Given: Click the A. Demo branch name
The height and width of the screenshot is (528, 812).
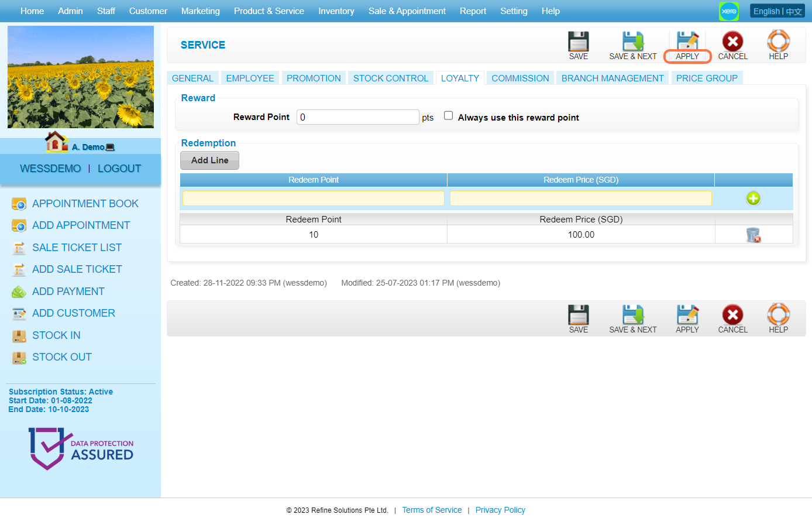Looking at the screenshot, I should (88, 147).
